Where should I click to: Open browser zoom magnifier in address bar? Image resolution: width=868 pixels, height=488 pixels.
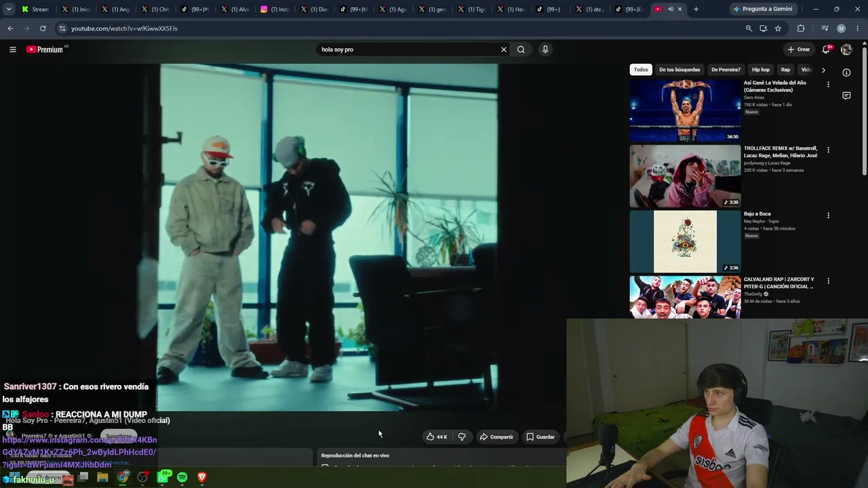point(749,28)
